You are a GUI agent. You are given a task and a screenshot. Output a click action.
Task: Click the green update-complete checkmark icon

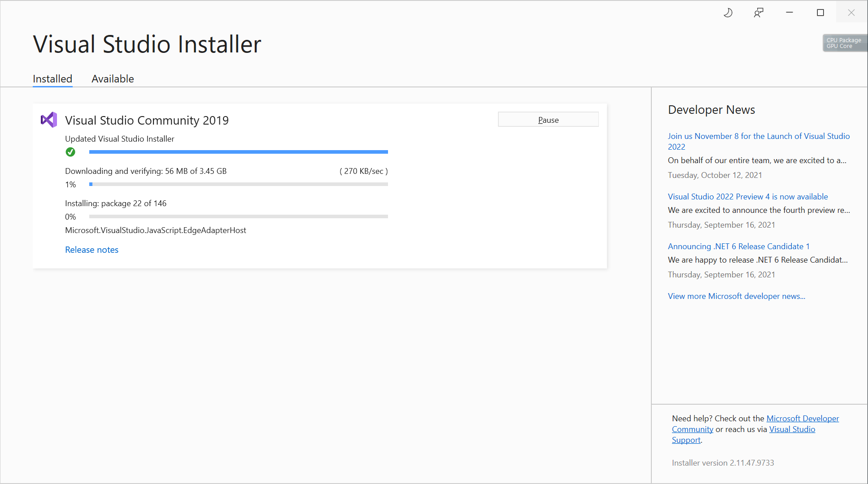pyautogui.click(x=70, y=152)
